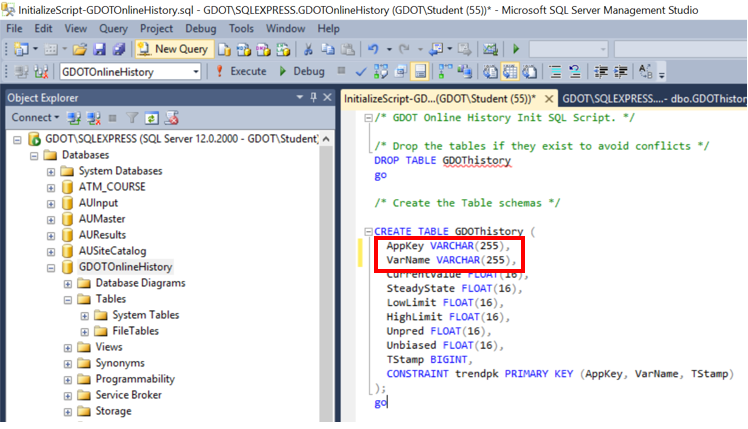Click the Undo arrow icon

click(x=373, y=49)
